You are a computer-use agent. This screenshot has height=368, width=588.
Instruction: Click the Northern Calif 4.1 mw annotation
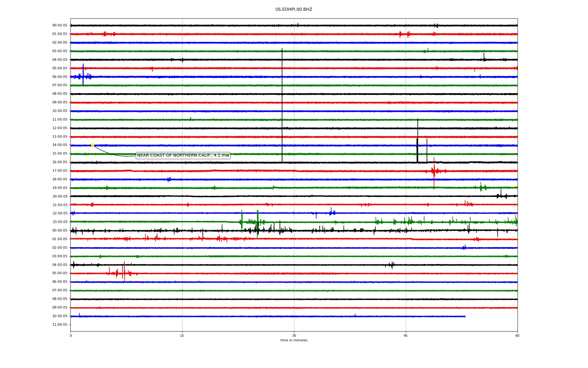[x=183, y=155]
